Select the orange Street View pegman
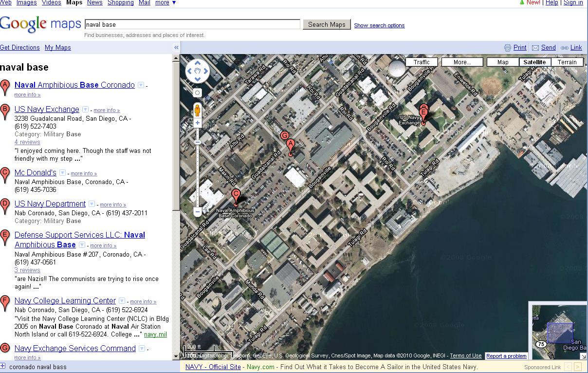 pos(198,110)
